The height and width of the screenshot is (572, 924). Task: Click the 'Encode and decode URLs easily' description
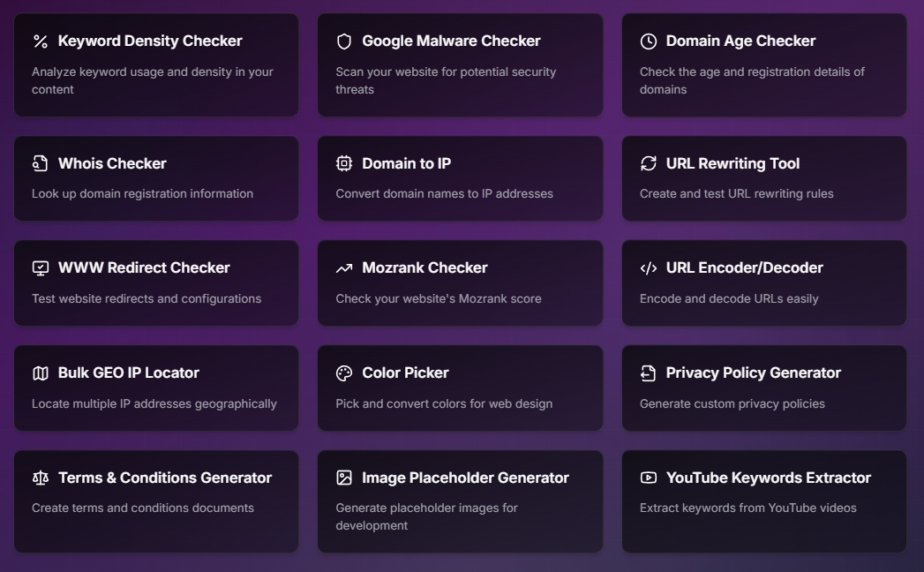coord(729,298)
